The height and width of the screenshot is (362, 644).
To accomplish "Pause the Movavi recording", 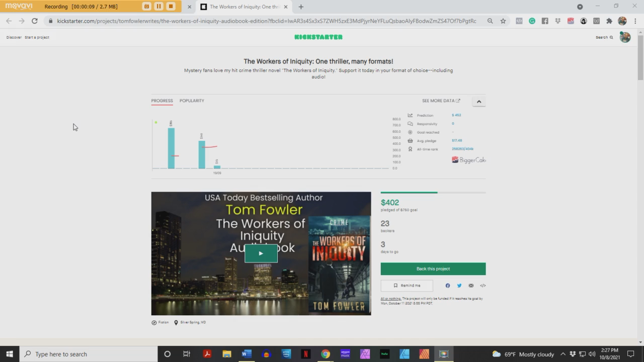I will pyautogui.click(x=158, y=7).
